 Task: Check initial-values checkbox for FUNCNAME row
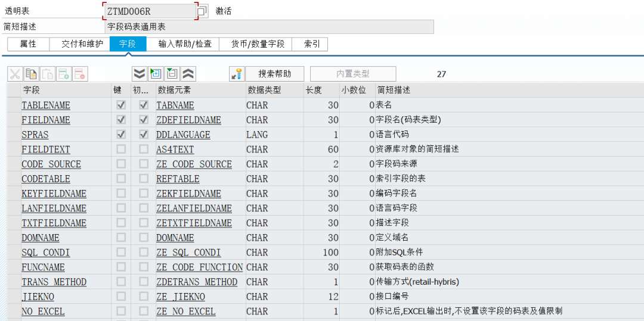144,267
